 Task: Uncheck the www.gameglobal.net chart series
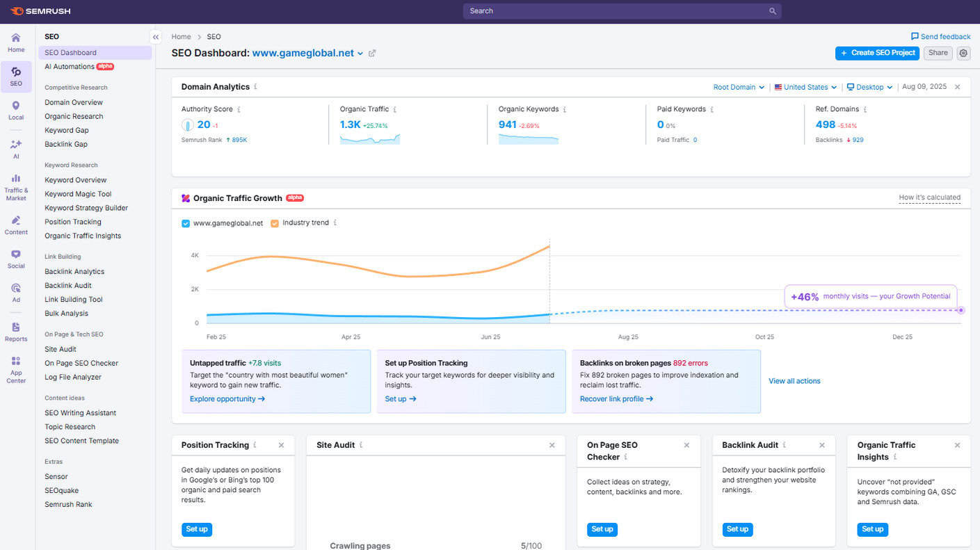[186, 223]
